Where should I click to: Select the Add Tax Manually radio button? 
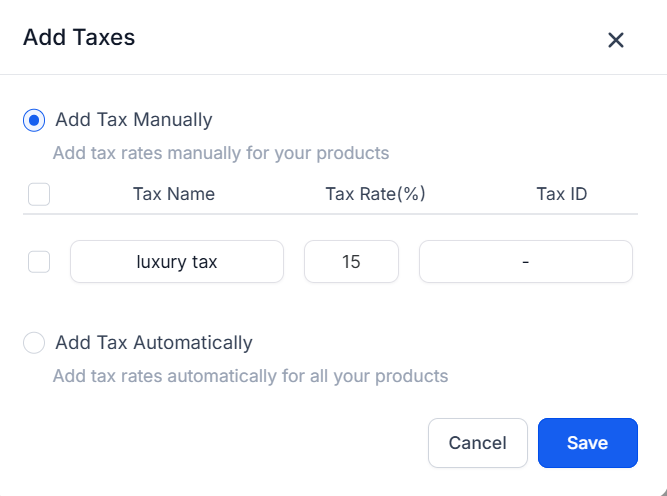(34, 120)
